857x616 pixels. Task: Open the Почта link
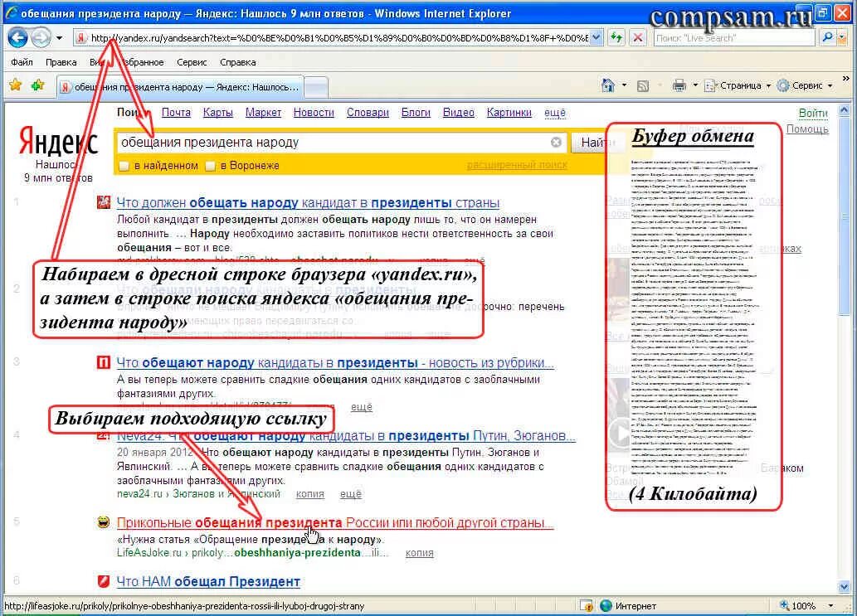[x=176, y=113]
